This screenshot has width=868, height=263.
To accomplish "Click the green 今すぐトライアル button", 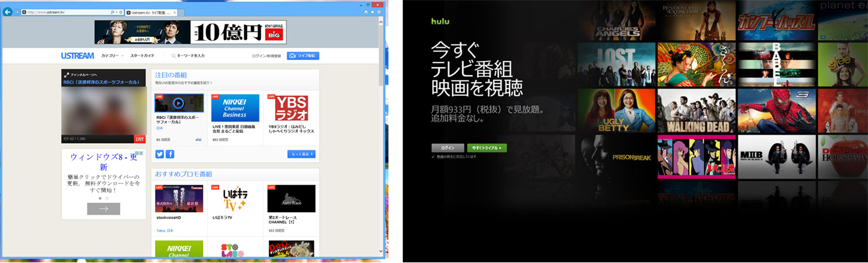I will pos(487,148).
